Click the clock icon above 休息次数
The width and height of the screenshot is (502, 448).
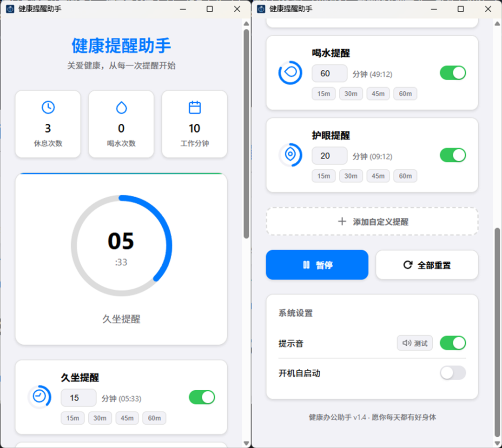(x=48, y=107)
